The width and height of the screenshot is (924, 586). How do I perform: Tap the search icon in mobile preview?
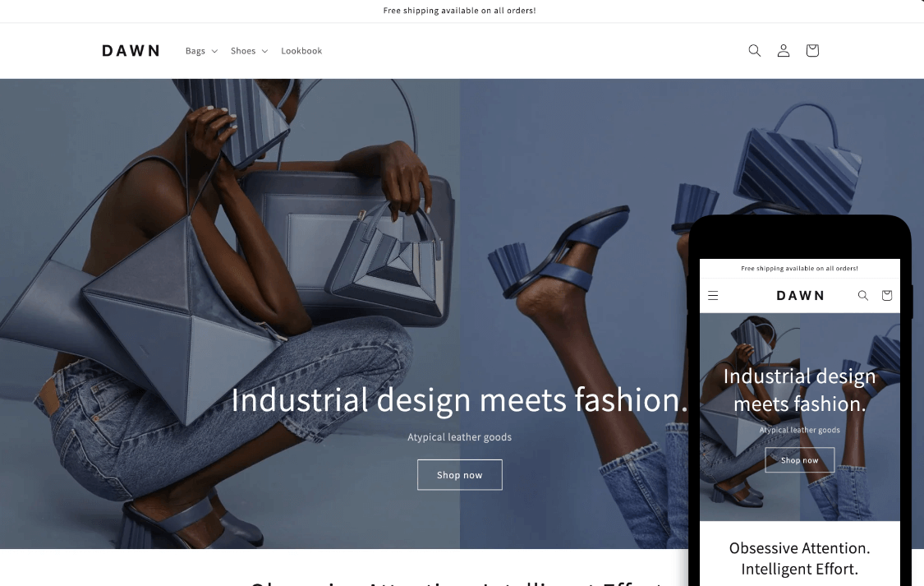click(862, 295)
